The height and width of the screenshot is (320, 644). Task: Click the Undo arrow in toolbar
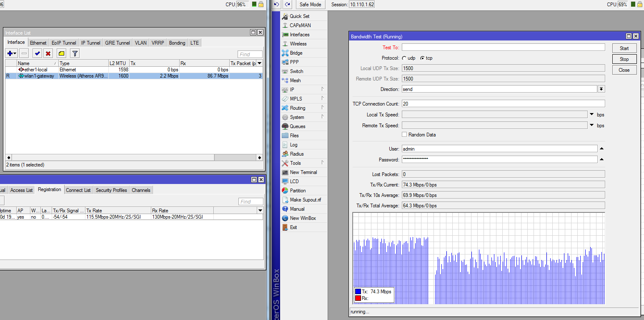[277, 4]
